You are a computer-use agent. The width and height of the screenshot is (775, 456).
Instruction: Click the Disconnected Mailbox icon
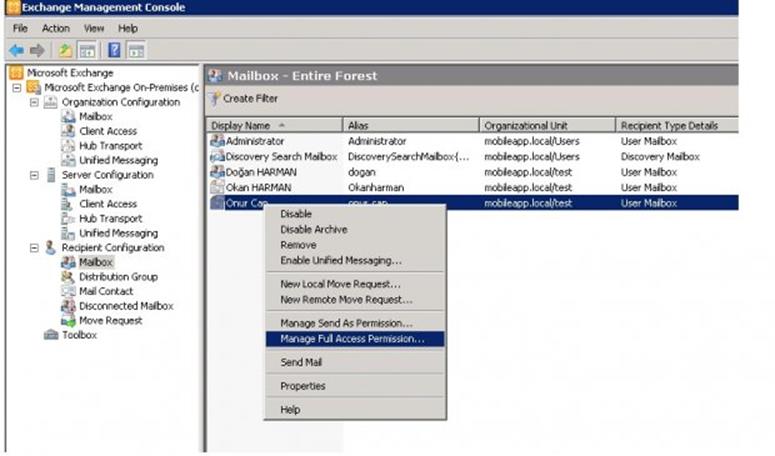(x=68, y=305)
